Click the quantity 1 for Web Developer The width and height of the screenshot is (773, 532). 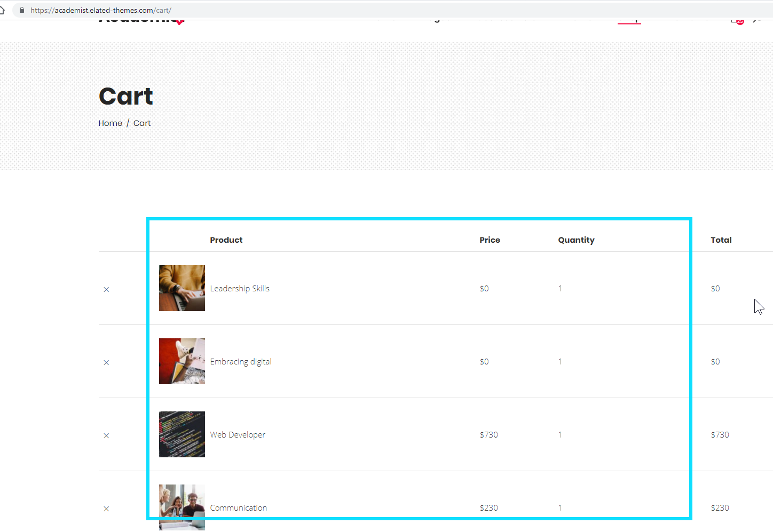560,435
